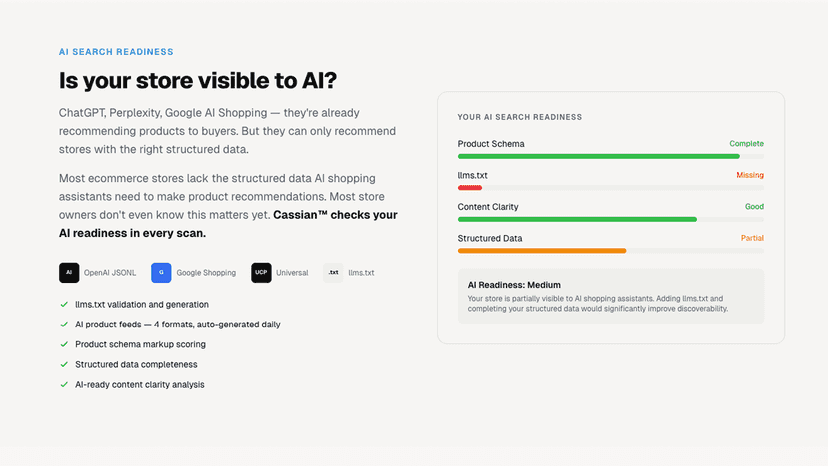Click the 'Structured Data' row label
This screenshot has height=466, width=828.
click(490, 238)
